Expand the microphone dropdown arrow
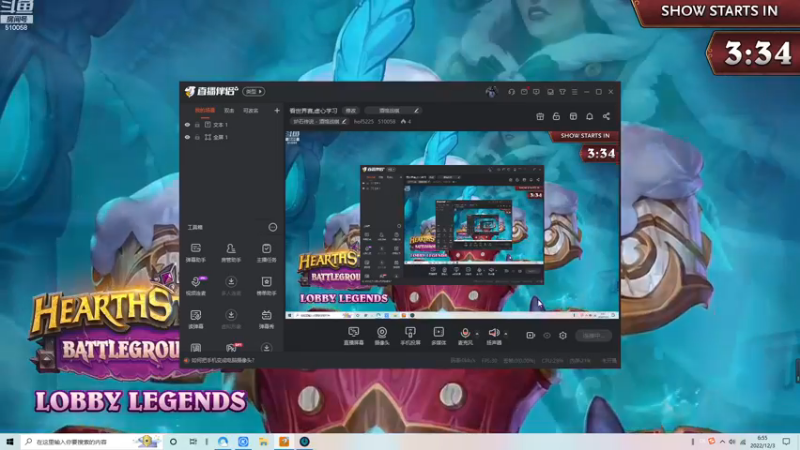The image size is (800, 450). coord(477,334)
